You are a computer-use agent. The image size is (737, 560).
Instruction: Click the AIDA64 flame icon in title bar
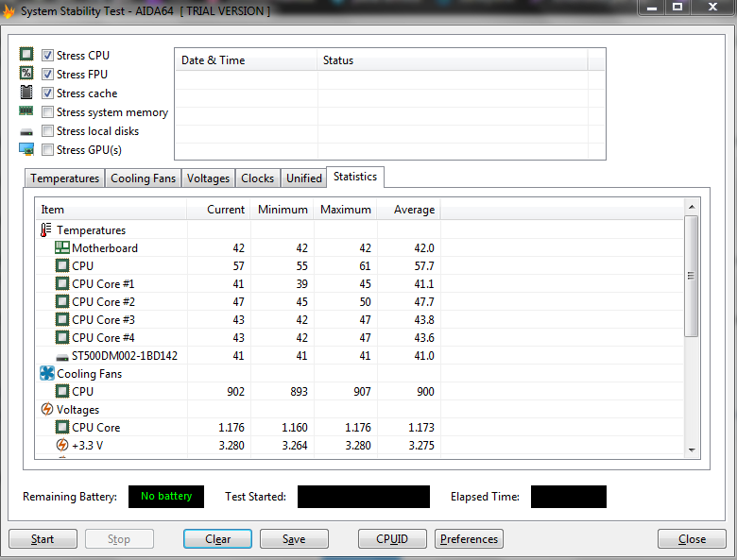click(9, 11)
